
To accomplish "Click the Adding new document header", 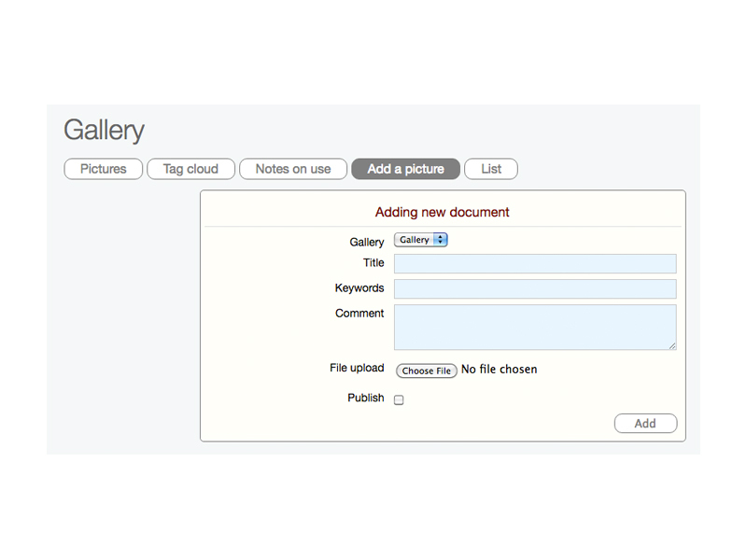I will tap(443, 212).
